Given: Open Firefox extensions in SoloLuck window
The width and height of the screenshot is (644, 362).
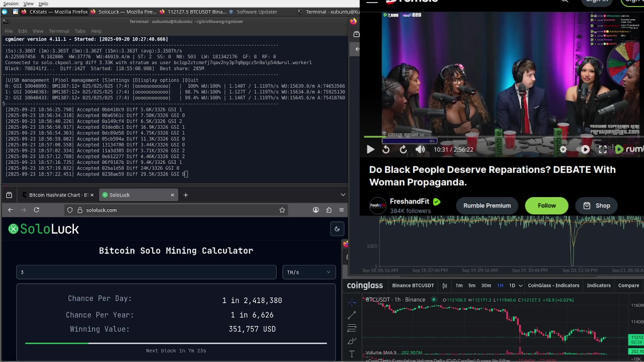Looking at the screenshot, I should click(x=329, y=210).
